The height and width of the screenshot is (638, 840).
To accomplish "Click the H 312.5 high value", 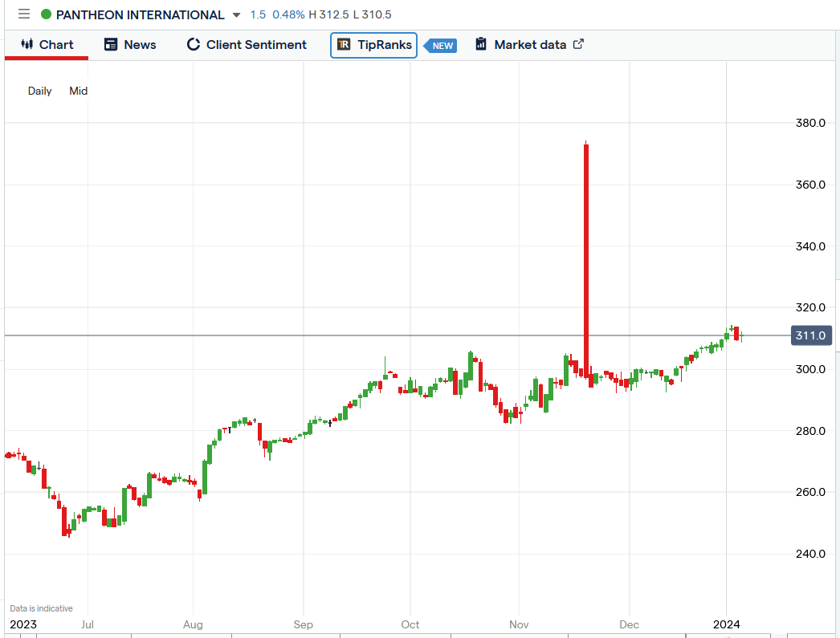I will point(328,15).
